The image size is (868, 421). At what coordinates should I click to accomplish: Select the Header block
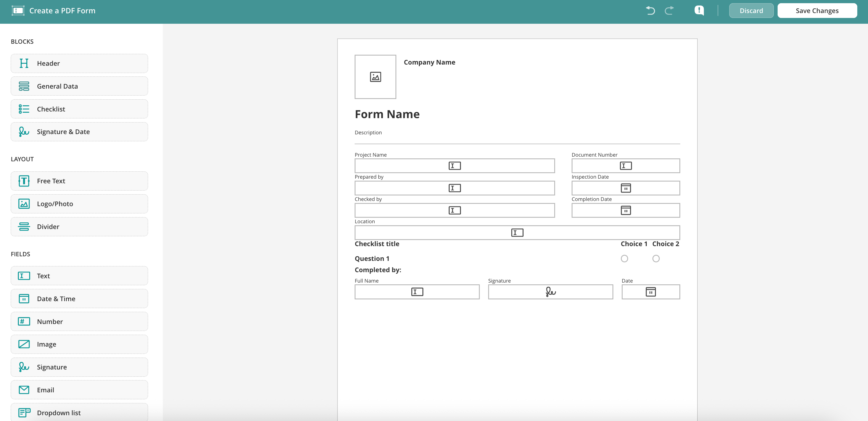click(79, 63)
